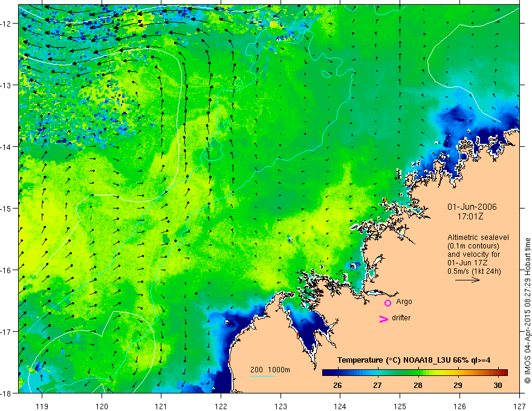Click latitude axis label '-13'

[7, 85]
